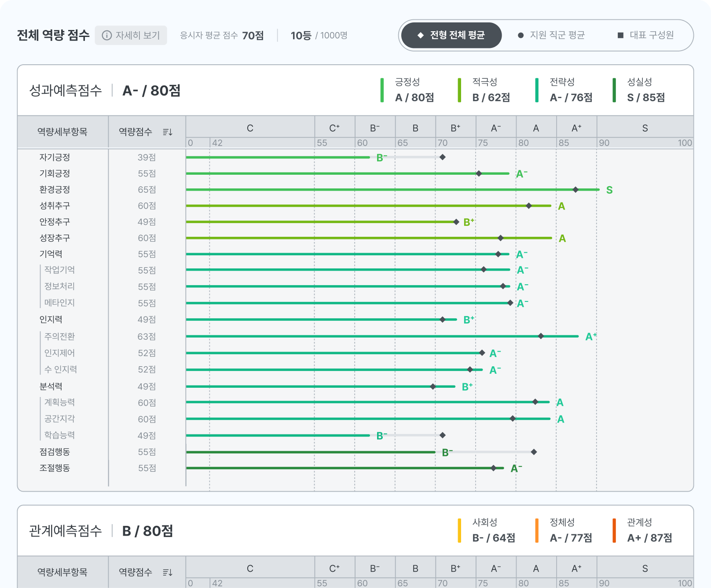Click the 관계성 A+ / 87점 legend item
Screen dimensions: 711x588
tap(642, 530)
